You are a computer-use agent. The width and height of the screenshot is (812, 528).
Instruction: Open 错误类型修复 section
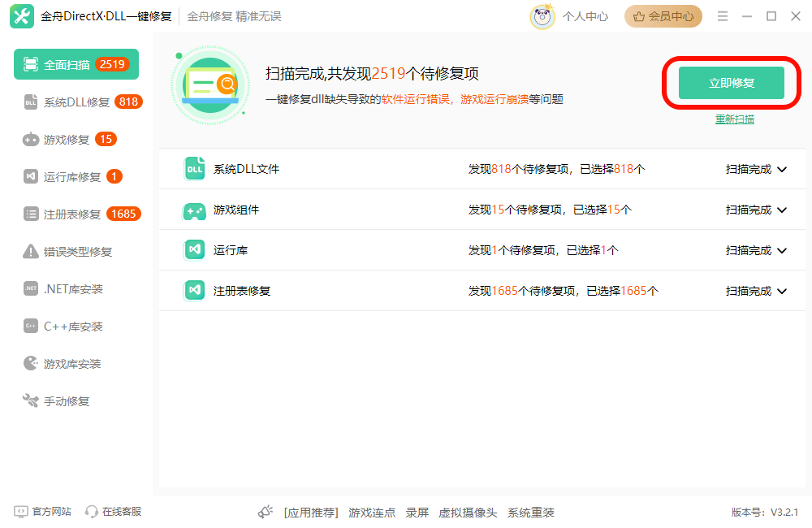pyautogui.click(x=67, y=251)
